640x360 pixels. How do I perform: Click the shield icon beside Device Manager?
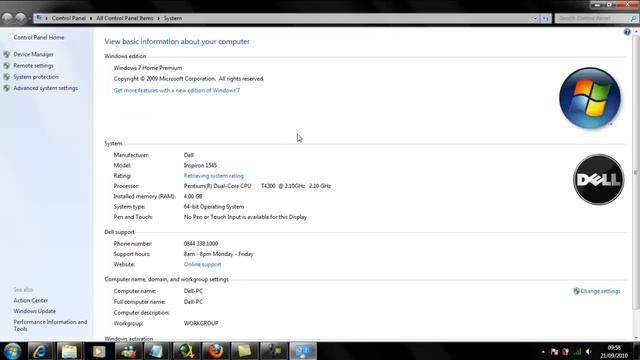click(7, 54)
